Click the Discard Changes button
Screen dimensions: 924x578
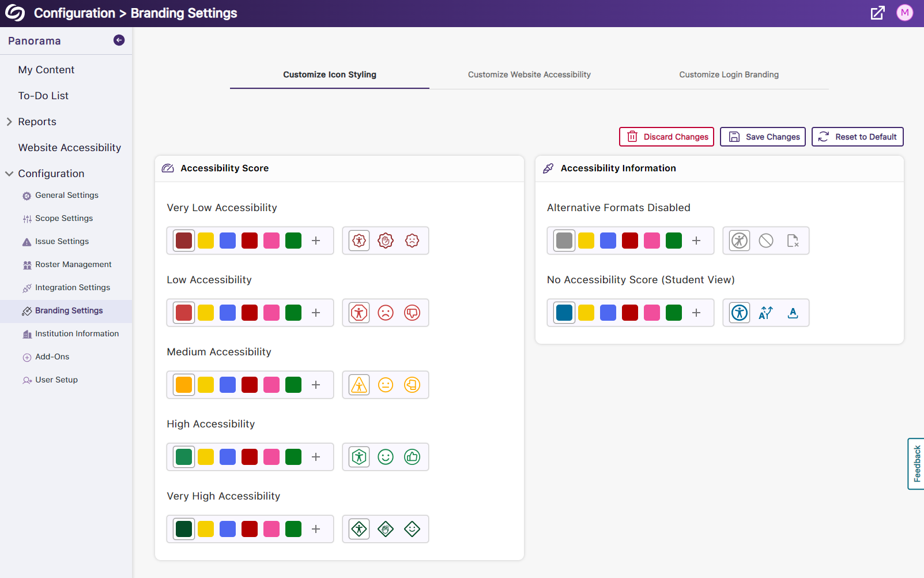(666, 137)
